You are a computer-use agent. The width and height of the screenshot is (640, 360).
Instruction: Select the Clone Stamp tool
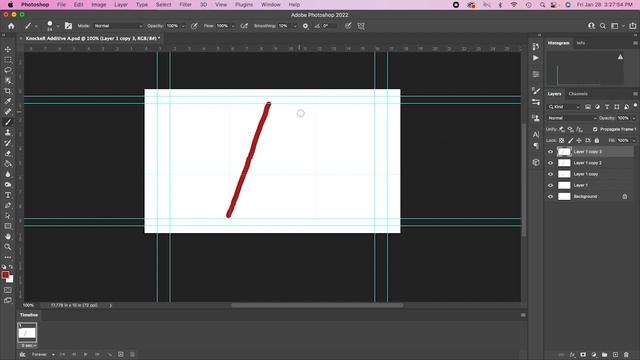coord(8,132)
